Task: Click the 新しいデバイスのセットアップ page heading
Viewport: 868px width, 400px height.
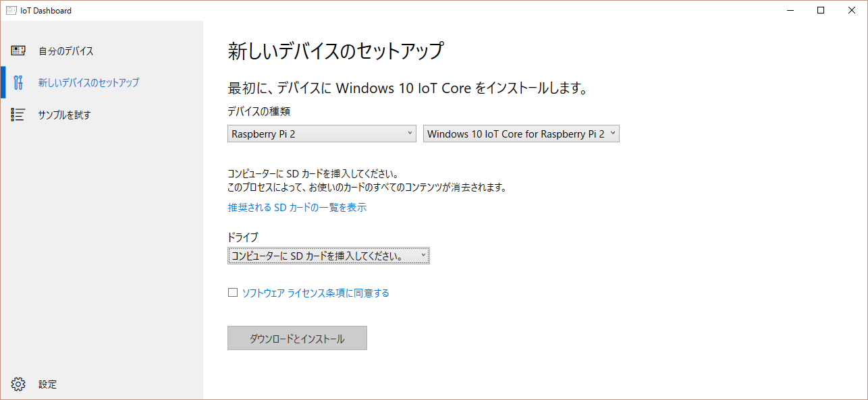Action: 335,51
